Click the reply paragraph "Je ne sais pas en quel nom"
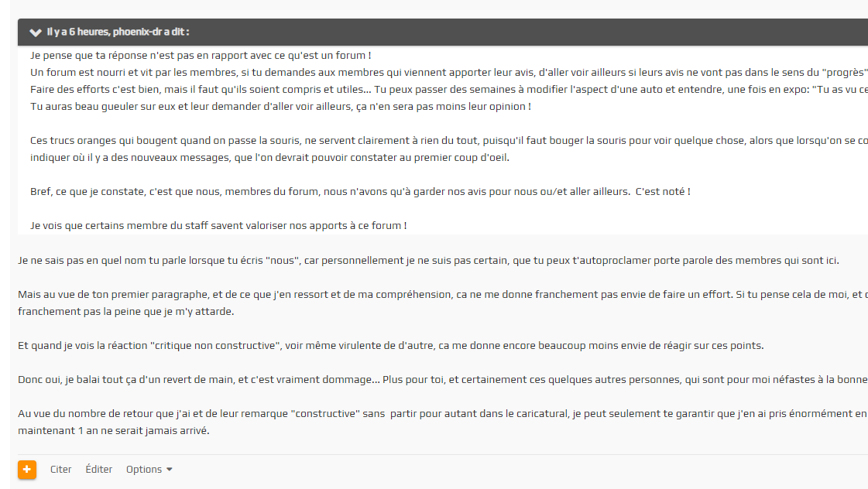The height and width of the screenshot is (489, 868). click(x=428, y=261)
